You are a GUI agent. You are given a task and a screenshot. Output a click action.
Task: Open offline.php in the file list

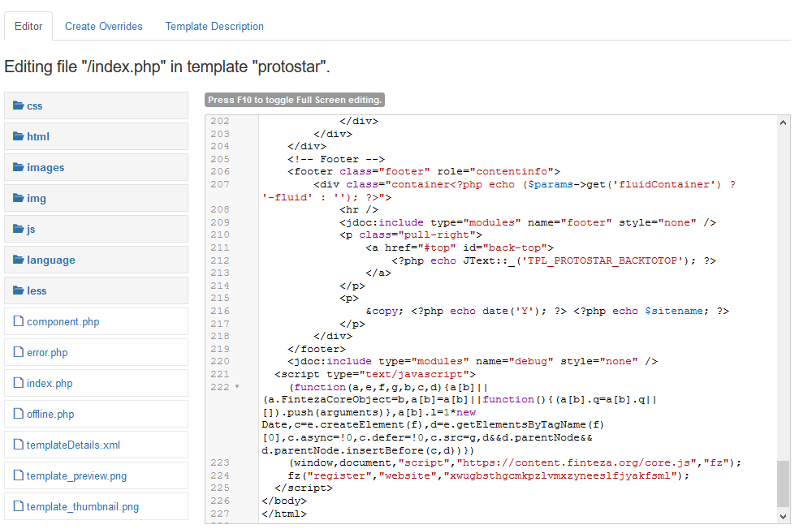50,414
